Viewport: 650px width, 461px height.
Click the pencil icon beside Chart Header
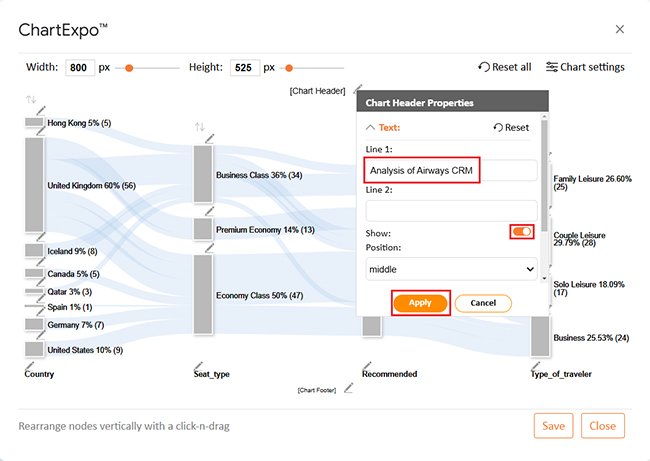click(359, 89)
